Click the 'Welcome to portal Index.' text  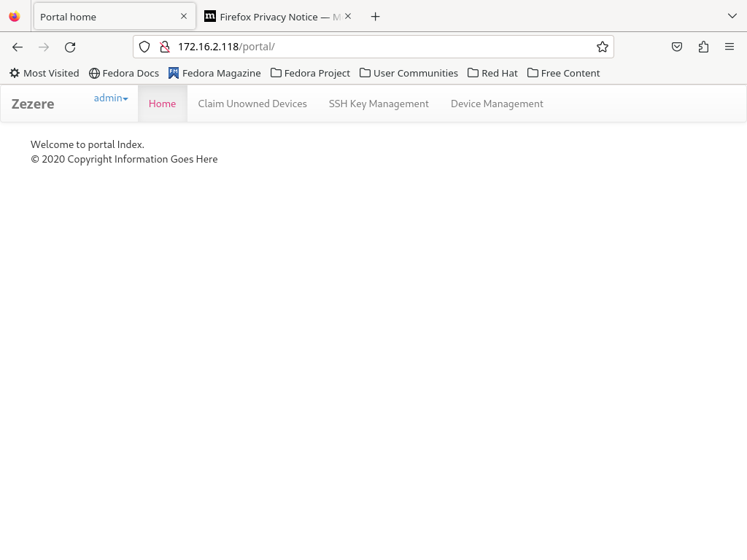tap(88, 144)
